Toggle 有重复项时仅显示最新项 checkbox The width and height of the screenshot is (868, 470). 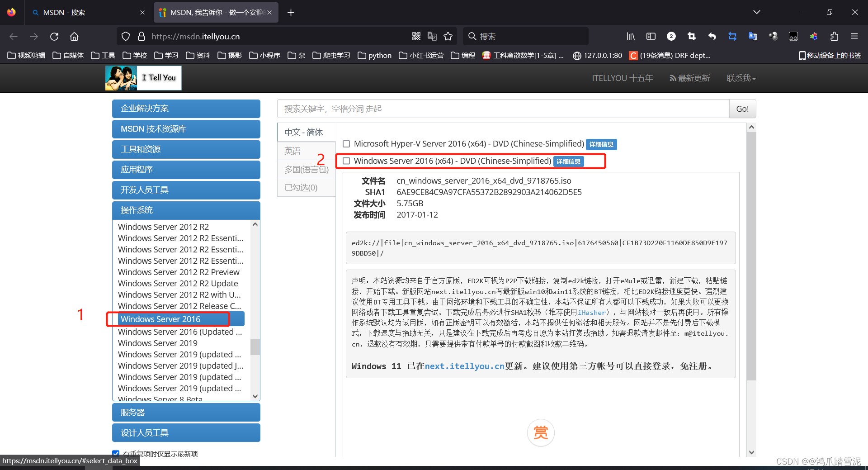(x=116, y=453)
